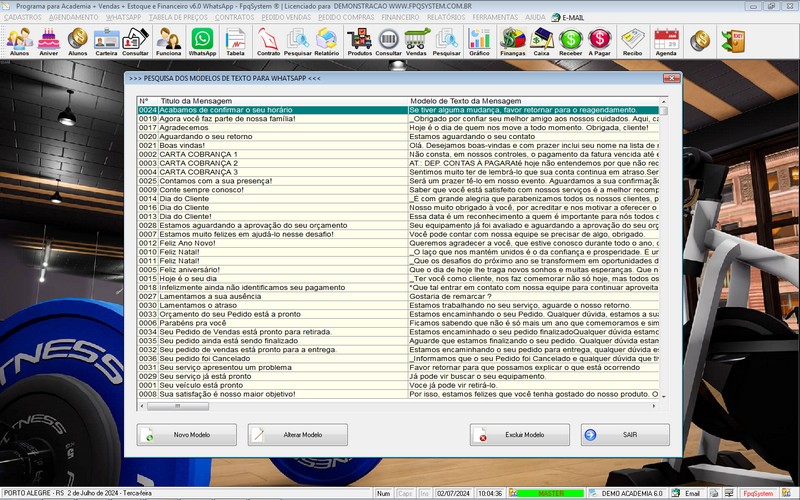
Task: Click the Novo Modelo button
Action: [x=187, y=435]
